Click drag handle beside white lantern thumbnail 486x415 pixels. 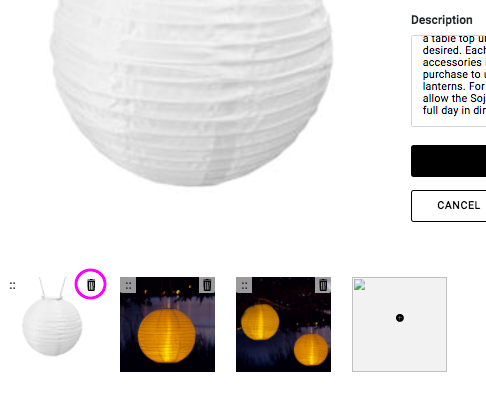(12, 286)
